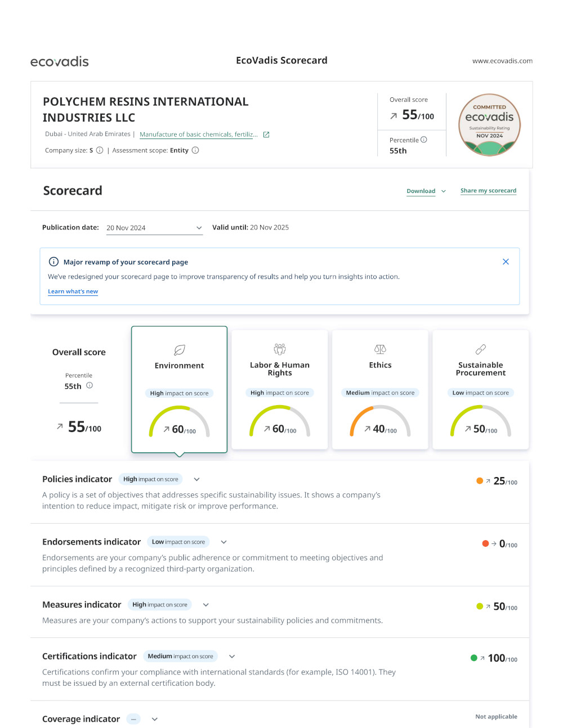Click the Measures indicator 50/100 score
563x728 pixels.
pos(506,606)
